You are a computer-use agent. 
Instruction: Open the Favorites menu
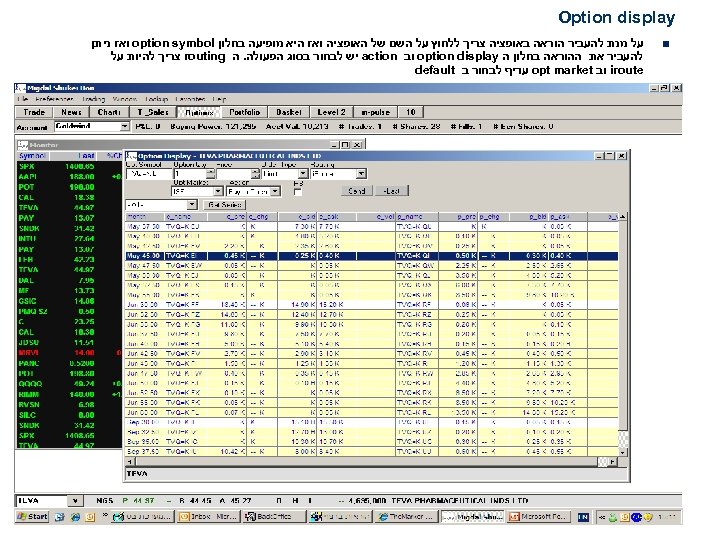pyautogui.click(x=190, y=99)
